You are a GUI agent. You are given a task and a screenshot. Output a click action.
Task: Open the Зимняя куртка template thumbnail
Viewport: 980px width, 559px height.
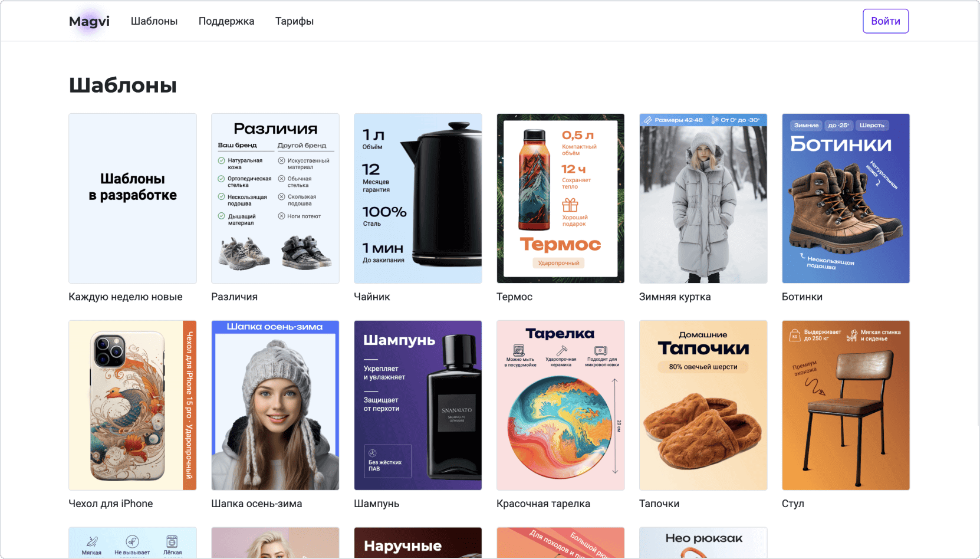tap(703, 199)
